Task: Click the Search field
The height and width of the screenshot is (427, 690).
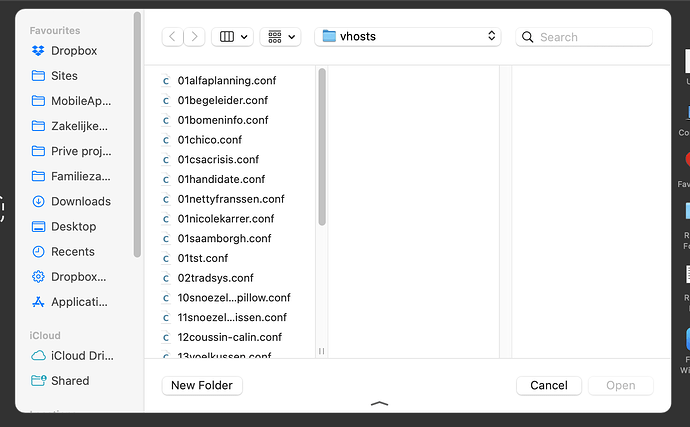Action: [x=584, y=37]
